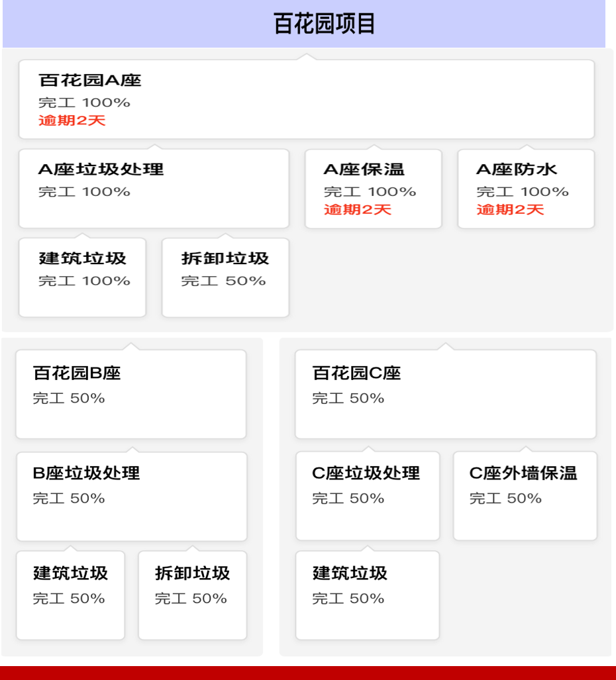Viewport: 616px width, 680px height.
Task: Click the 逾期2天 label on A座防水
Action: [x=510, y=210]
